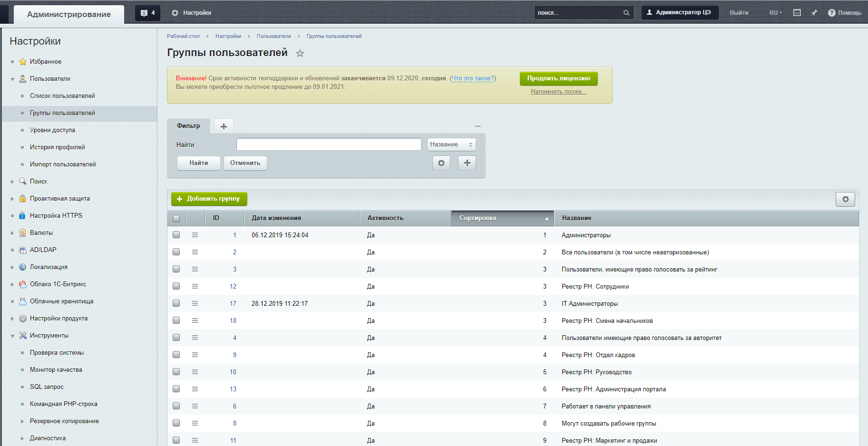Open the table settings gear icon

point(845,199)
